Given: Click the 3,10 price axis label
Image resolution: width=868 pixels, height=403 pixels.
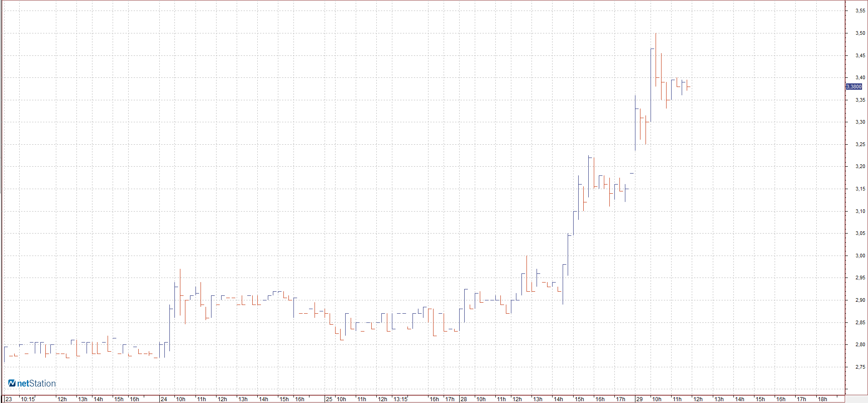Looking at the screenshot, I should (x=860, y=211).
